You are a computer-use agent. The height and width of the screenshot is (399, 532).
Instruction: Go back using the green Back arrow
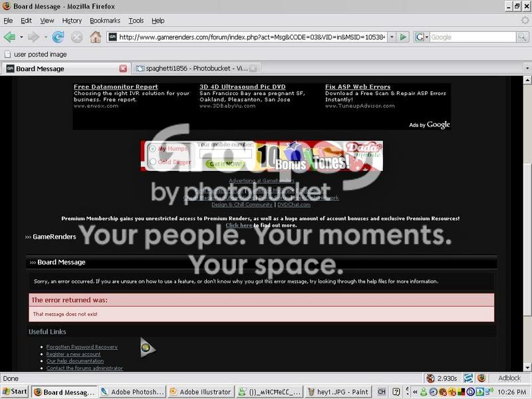pos(9,37)
